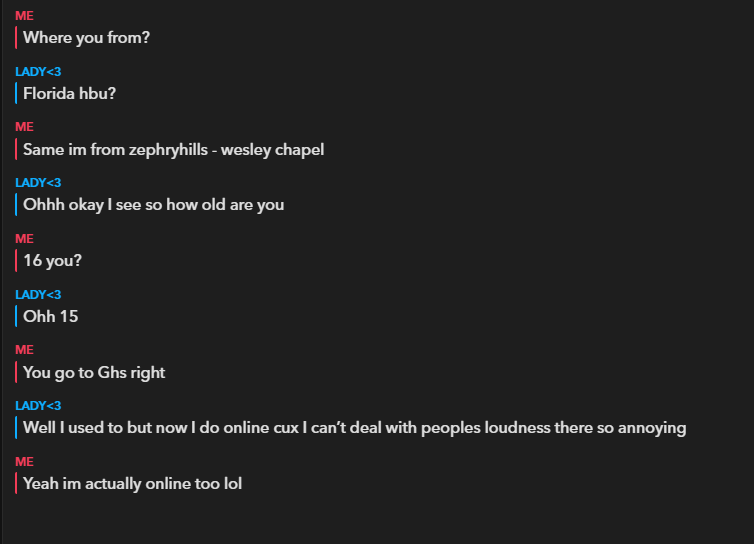Select the long message about peoples loudness
754x544 pixels.
354,428
